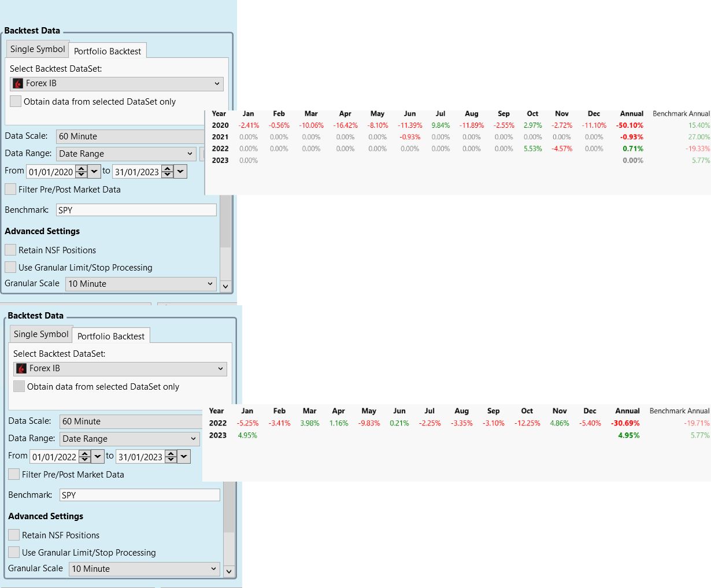Click the scroll-down arrow in the lower Backtest panel
Viewport: 711px width, 588px height.
[x=229, y=571]
